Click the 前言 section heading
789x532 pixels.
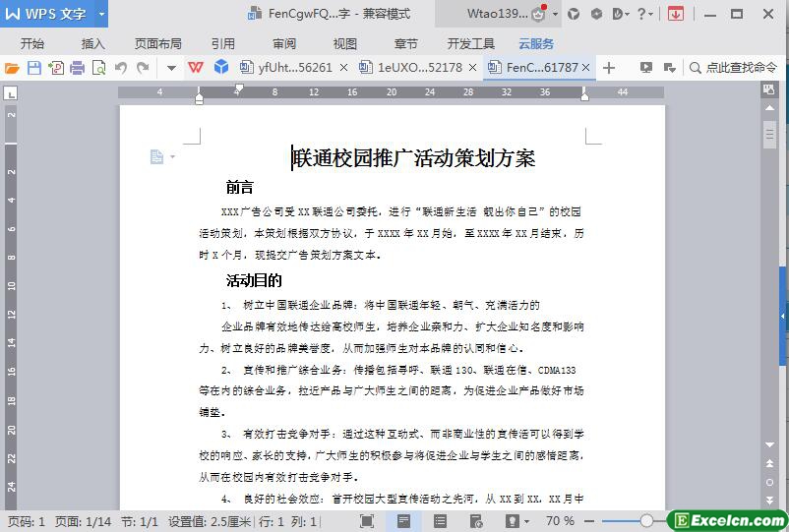(x=239, y=188)
